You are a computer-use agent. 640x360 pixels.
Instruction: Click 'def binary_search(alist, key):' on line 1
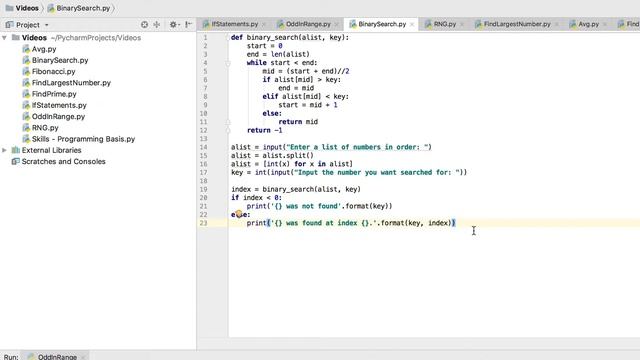290,38
